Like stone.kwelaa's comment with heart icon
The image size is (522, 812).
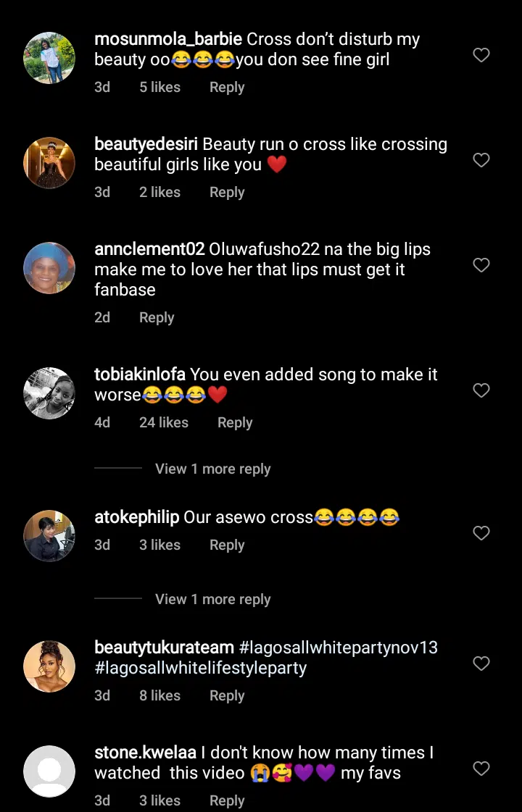481,769
